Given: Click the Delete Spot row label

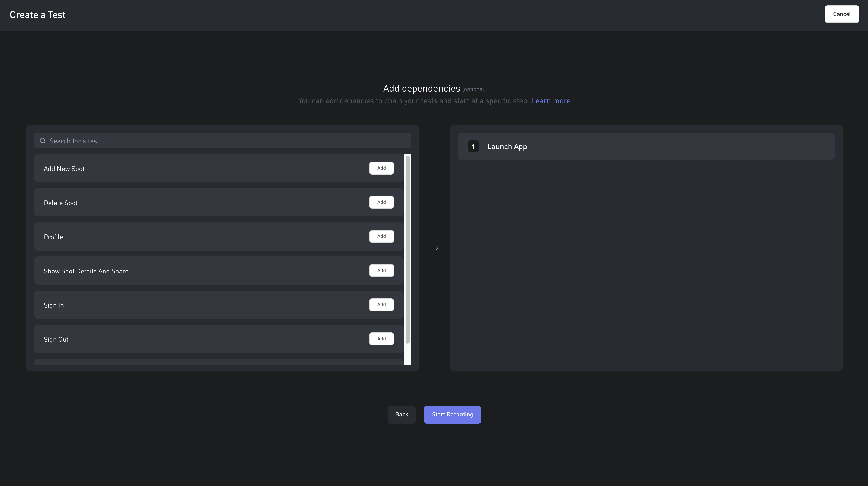Looking at the screenshot, I should point(61,203).
